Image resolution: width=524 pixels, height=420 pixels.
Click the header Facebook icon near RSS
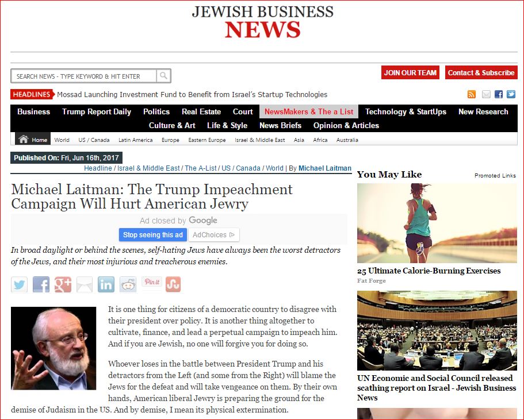(498, 95)
